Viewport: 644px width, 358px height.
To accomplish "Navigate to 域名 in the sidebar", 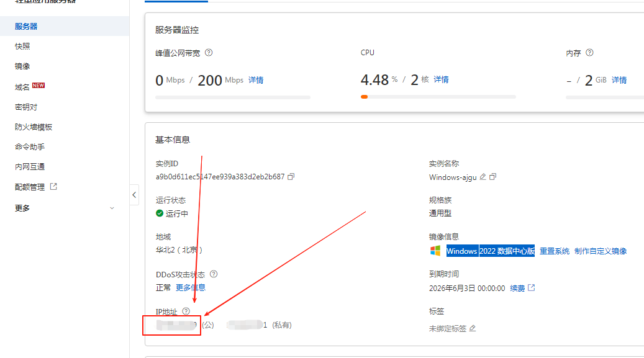I will [20, 86].
